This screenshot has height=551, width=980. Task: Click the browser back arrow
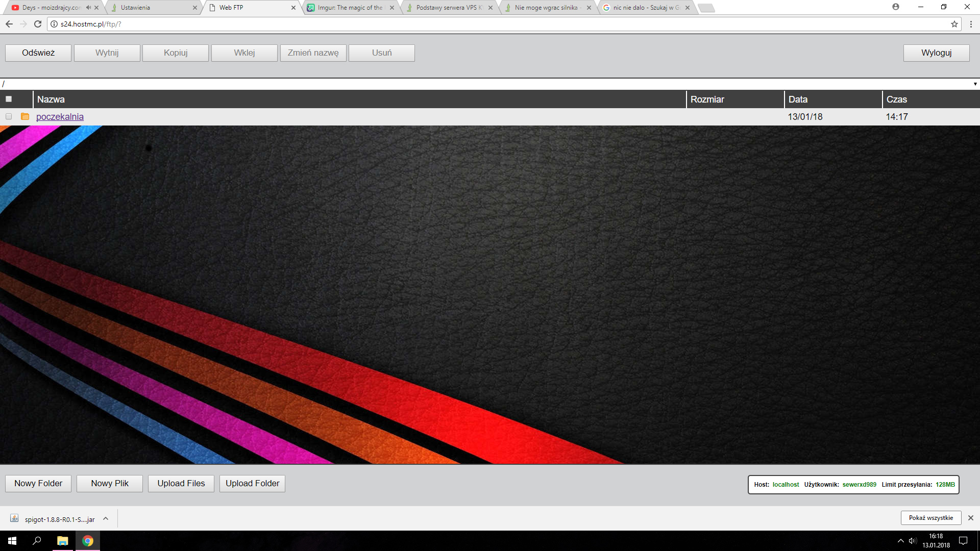pos(9,24)
